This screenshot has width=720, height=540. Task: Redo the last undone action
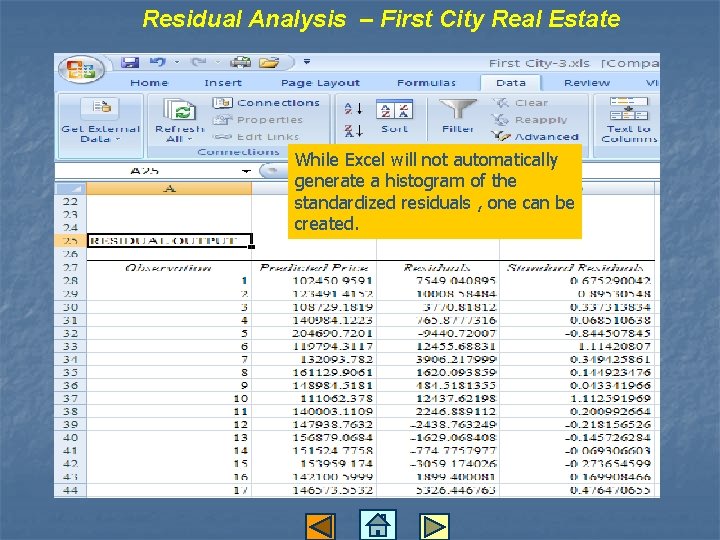coord(198,62)
